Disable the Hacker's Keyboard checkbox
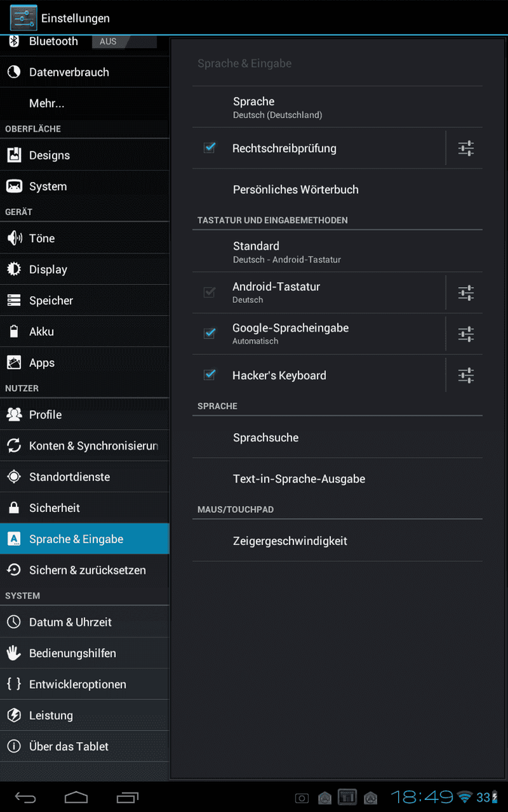Viewport: 508px width, 812px height. [209, 375]
